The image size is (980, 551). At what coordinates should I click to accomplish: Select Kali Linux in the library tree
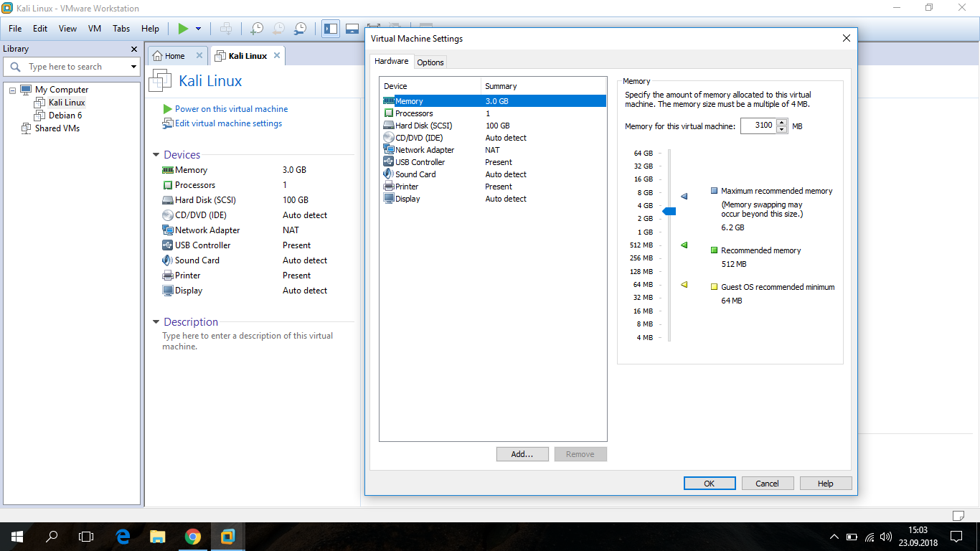(67, 103)
